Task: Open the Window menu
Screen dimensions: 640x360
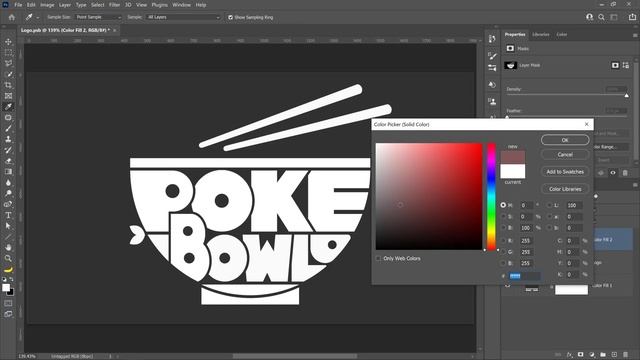Action: point(181,5)
